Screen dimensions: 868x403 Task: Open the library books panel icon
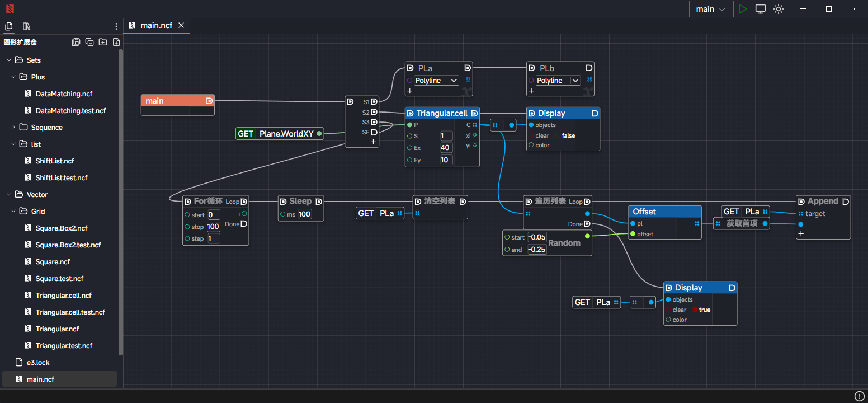coord(26,26)
